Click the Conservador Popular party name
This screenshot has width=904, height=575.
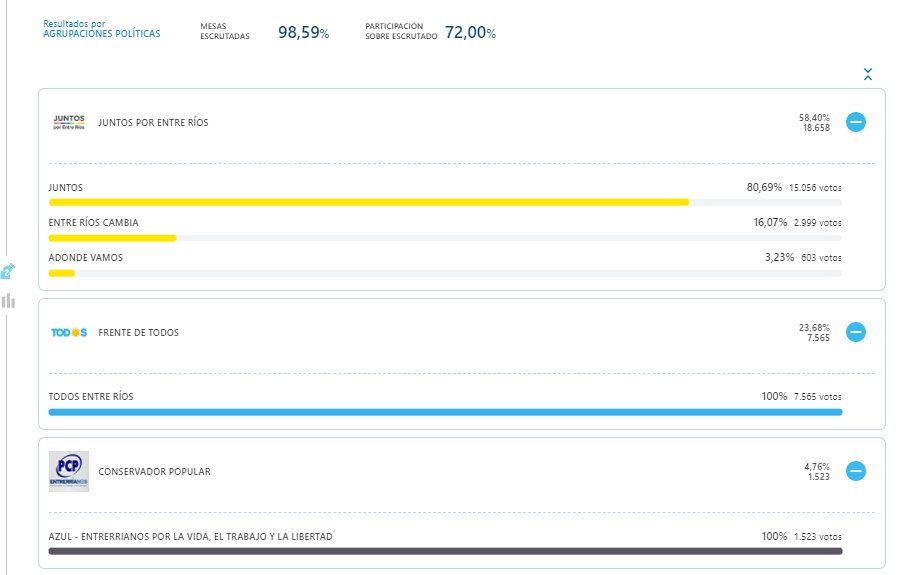tap(155, 472)
